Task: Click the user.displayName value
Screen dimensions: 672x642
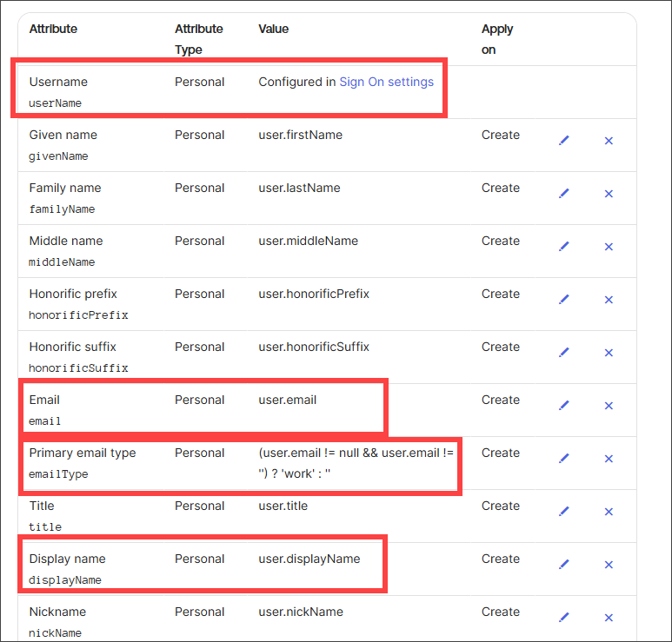Action: pyautogui.click(x=309, y=559)
